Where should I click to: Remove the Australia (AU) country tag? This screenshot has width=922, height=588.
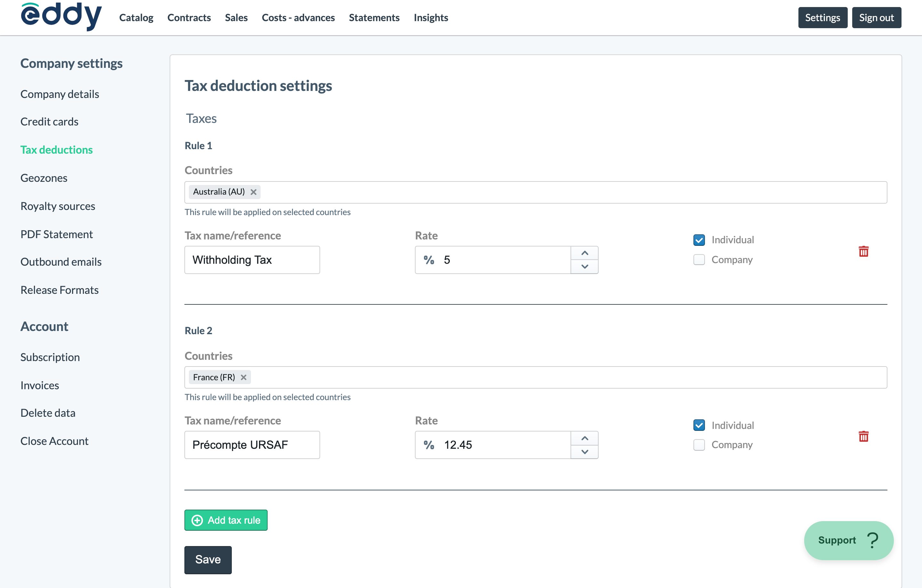click(254, 192)
